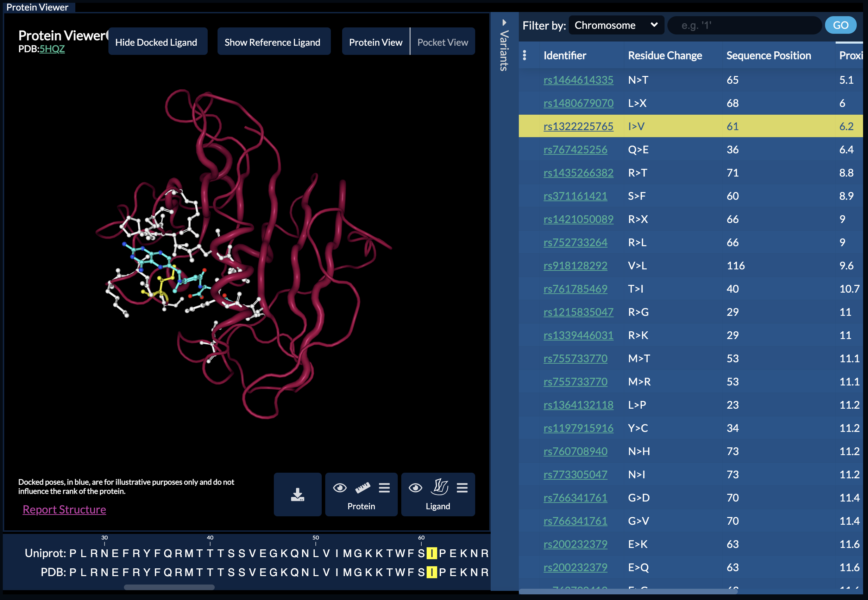The height and width of the screenshot is (600, 868).
Task: Toggle Protein visibility eye icon
Action: click(x=340, y=488)
